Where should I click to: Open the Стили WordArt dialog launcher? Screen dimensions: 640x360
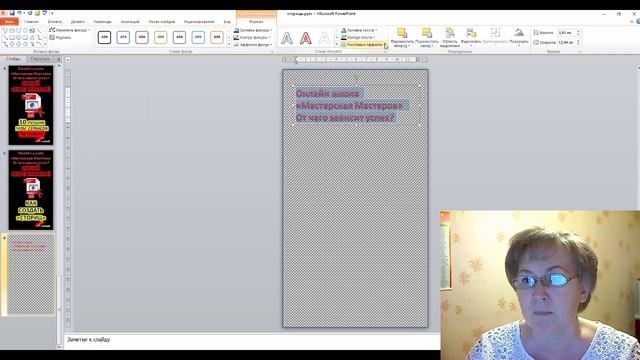coord(384,52)
